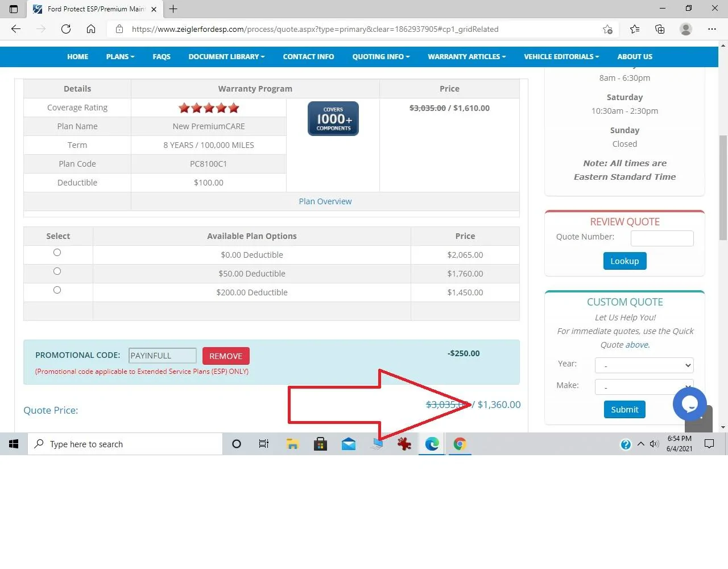Click the page vertical scrollbar thumb
Image resolution: width=728 pixels, height=569 pixels.
(723, 188)
